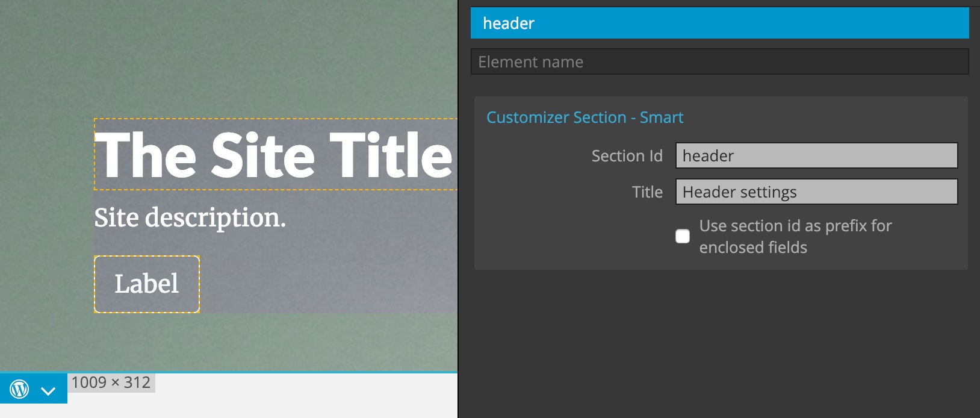Screen dimensions: 980x418
Task: Click the Section Id label
Action: (x=627, y=156)
